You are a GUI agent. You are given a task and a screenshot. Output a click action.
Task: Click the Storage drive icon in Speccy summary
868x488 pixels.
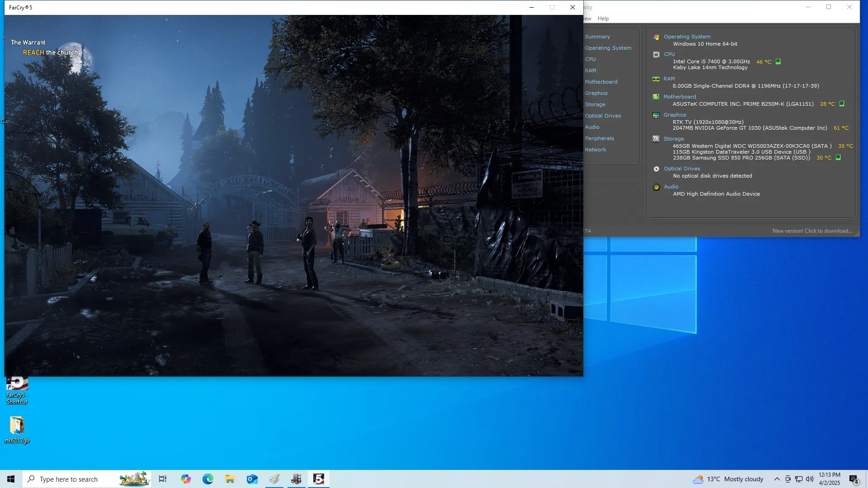tap(656, 139)
